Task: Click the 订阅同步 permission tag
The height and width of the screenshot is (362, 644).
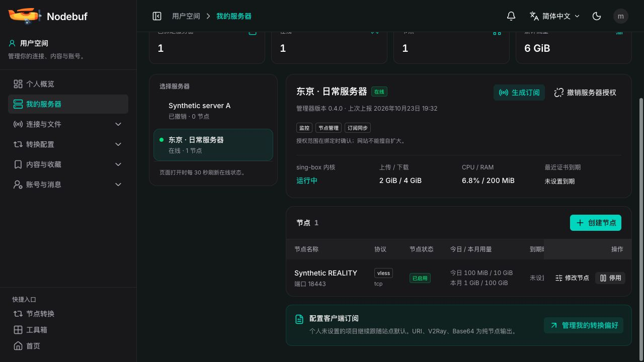Action: tap(358, 128)
